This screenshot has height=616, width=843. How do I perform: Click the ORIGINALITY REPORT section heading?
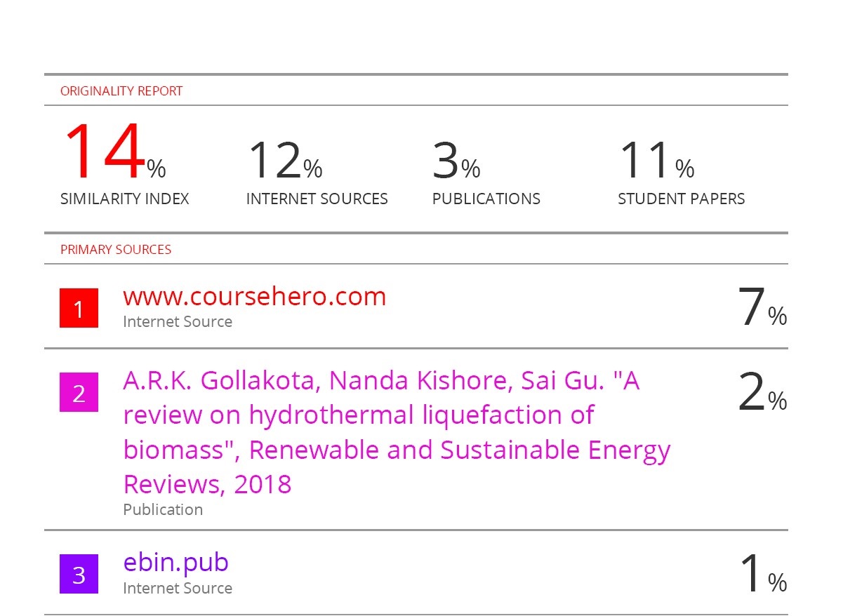coord(121,91)
